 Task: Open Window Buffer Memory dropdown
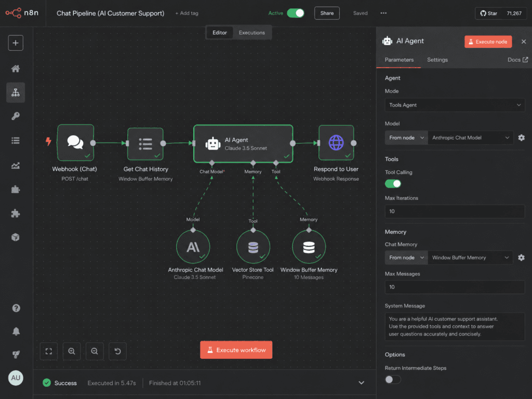point(471,258)
